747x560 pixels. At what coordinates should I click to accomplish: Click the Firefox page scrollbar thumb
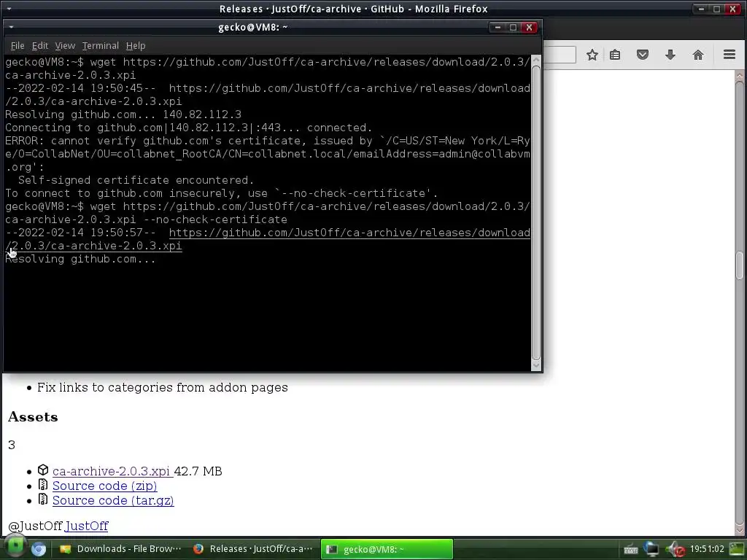(740, 265)
